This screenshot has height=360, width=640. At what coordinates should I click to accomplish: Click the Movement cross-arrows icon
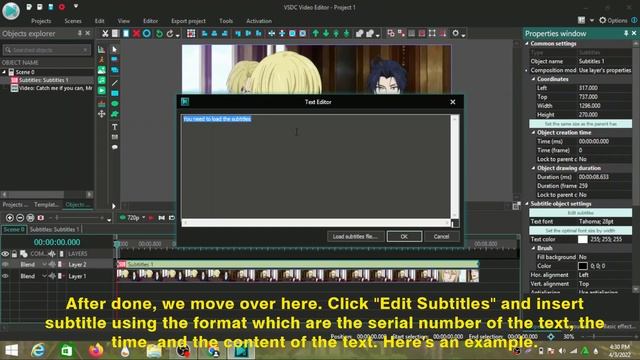(102, 114)
